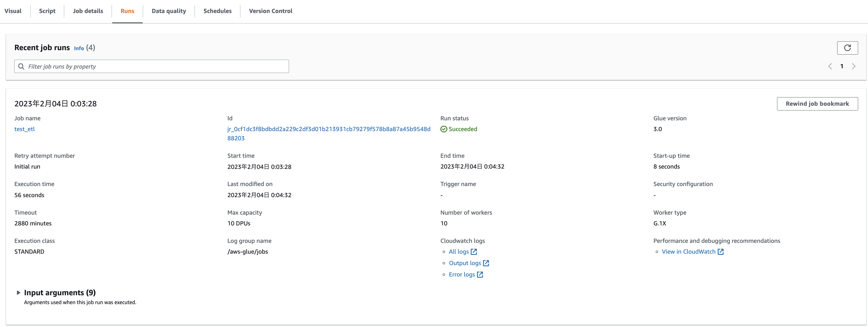Expand the Input arguments (9) section
This screenshot has height=327, width=868.
(x=18, y=293)
